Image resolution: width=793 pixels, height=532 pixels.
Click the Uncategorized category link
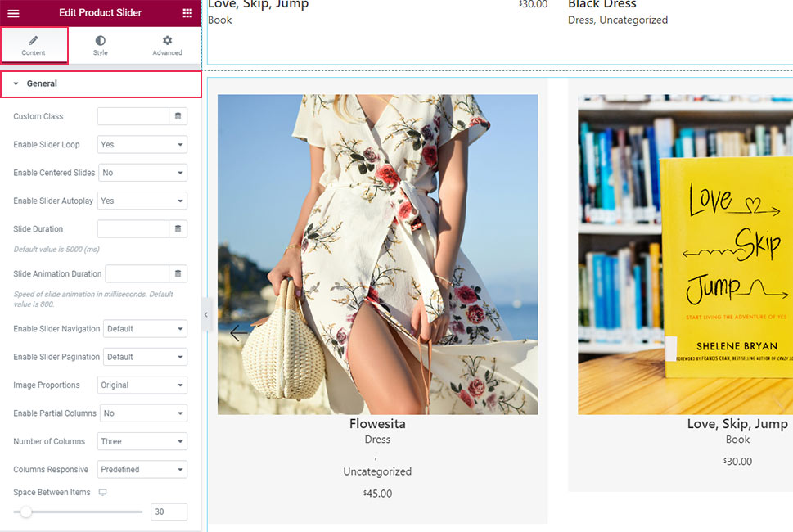(x=377, y=471)
